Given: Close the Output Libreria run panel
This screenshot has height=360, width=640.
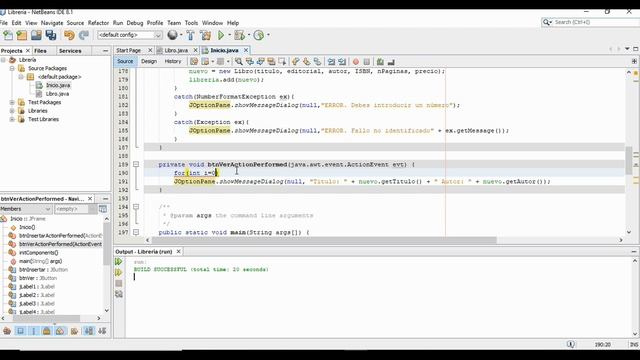Looking at the screenshot, I should [x=178, y=252].
